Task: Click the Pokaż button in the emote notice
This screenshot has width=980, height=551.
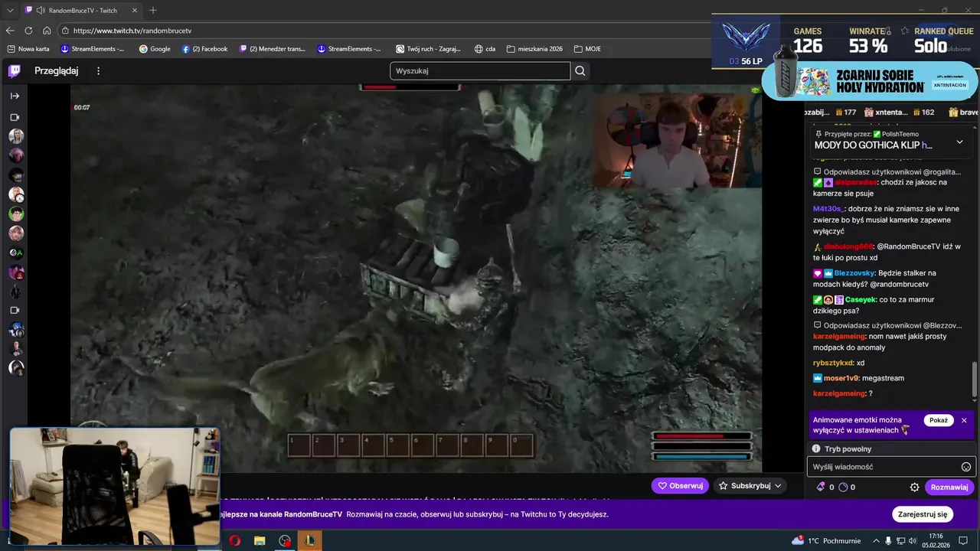Action: 939,420
